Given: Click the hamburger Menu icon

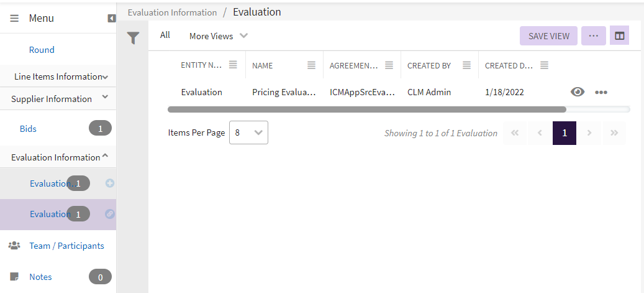Looking at the screenshot, I should tap(14, 19).
